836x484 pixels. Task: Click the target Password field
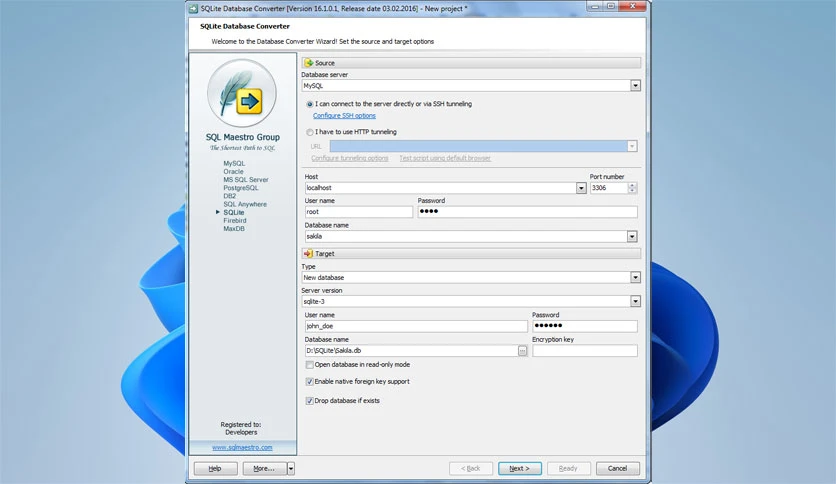pyautogui.click(x=585, y=326)
